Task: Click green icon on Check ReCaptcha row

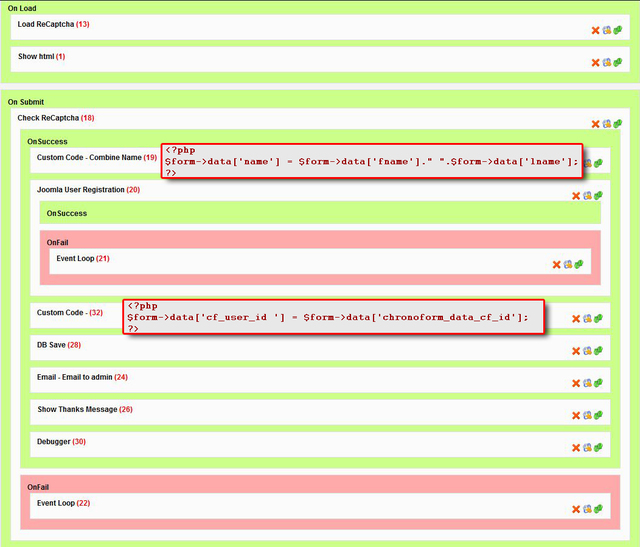Action: [618, 123]
